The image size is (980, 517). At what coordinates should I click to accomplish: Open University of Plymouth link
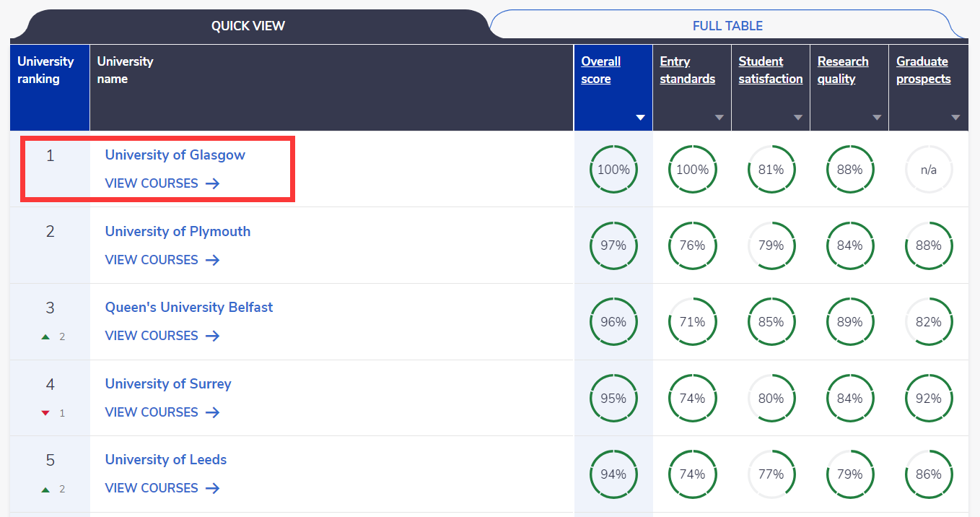pyautogui.click(x=178, y=231)
